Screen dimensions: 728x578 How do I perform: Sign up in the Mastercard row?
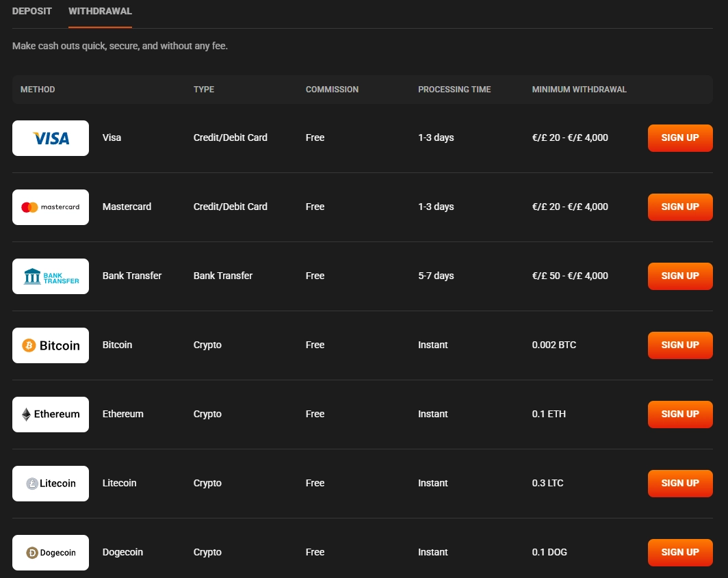(680, 207)
